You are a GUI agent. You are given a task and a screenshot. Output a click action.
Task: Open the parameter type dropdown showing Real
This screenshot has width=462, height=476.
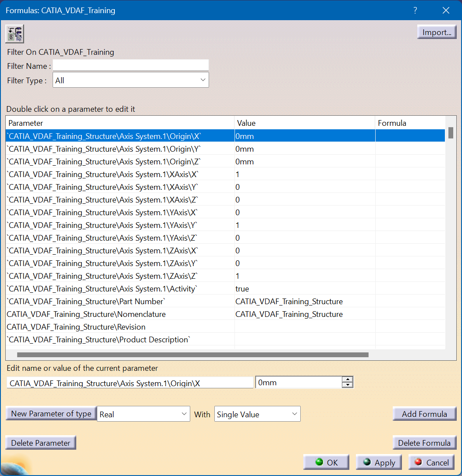coord(143,414)
